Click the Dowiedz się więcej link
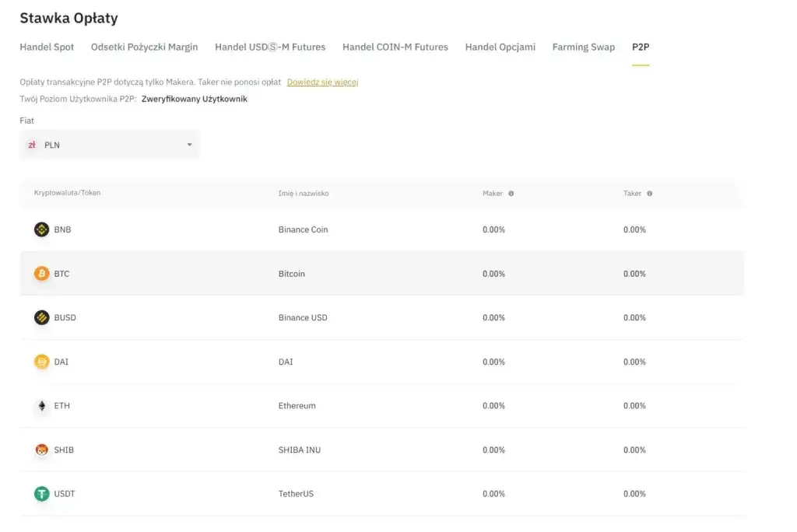 pos(322,82)
